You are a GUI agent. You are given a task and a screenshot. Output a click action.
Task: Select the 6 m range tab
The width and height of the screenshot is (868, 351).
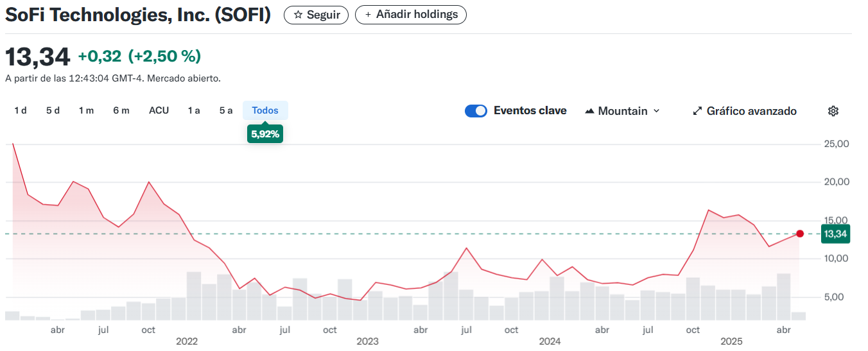pos(121,110)
